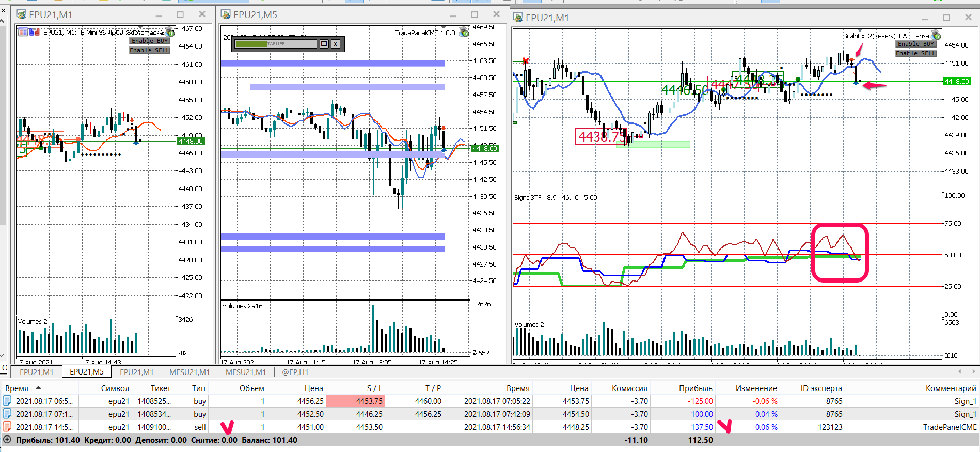This screenshot has height=452, width=980.
Task: Click Enable BUY in the right EPU21,M1 chart
Action: pyautogui.click(x=916, y=44)
